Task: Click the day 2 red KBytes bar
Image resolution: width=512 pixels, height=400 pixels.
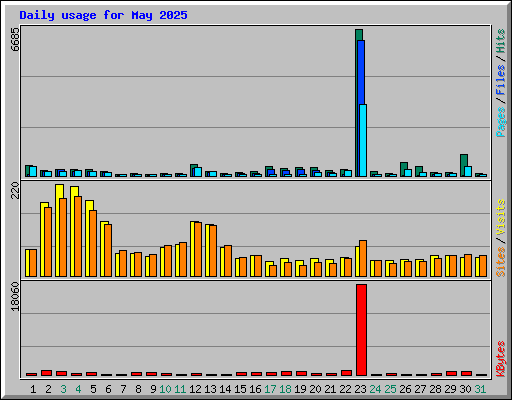Action: pos(47,373)
